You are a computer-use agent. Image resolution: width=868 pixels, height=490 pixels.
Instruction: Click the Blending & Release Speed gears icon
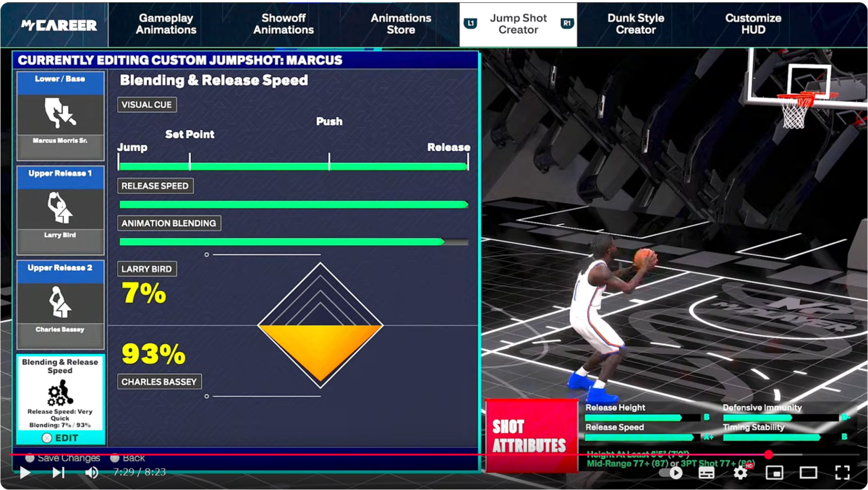[x=60, y=394]
